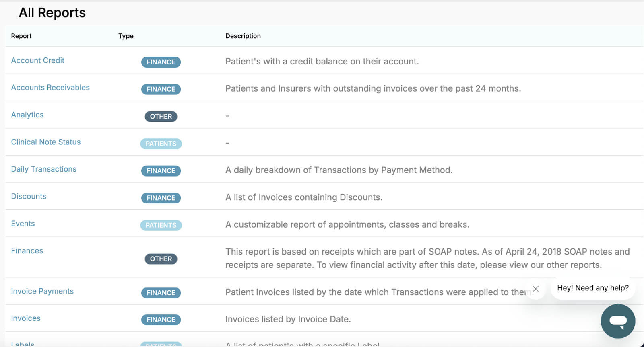Open the Clinical Note Status report
This screenshot has width=644, height=347.
pos(45,142)
